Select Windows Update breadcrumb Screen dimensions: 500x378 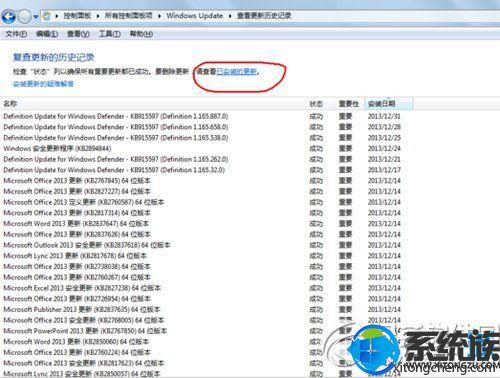(195, 16)
